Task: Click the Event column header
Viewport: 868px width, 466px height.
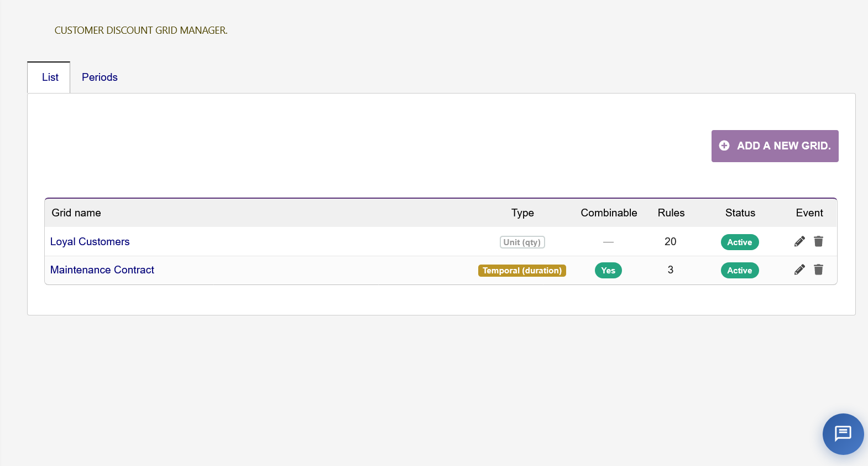Action: point(809,213)
